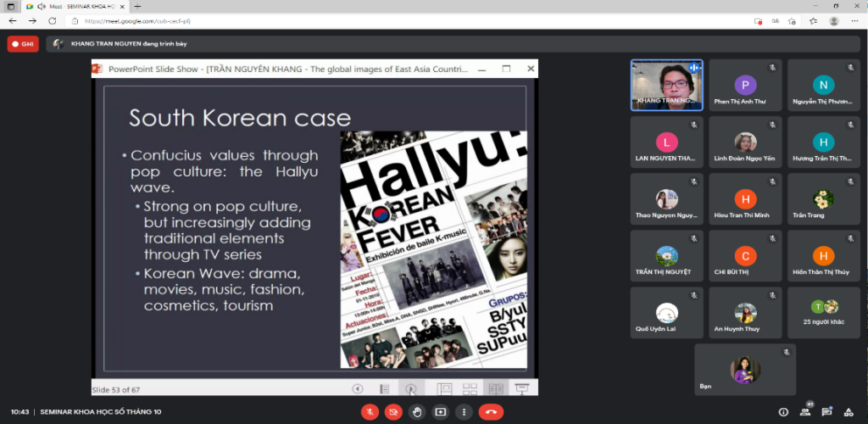This screenshot has width=868, height=424.
Task: Click the 'Slide 53 of 67' status text
Action: 115,390
